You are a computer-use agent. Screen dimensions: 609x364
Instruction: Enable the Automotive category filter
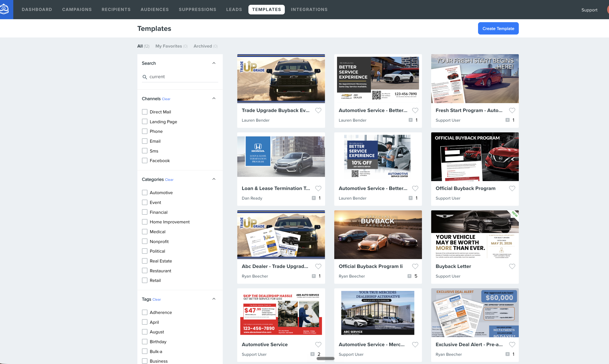coord(145,193)
